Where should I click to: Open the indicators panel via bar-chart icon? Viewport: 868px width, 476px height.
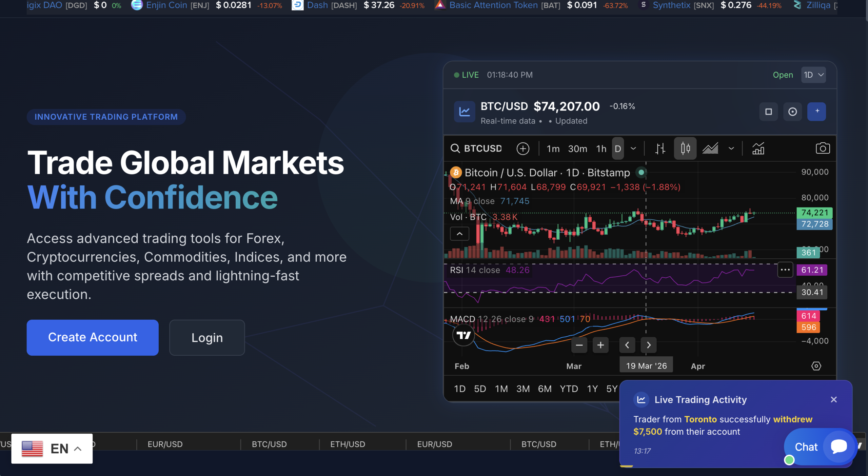[x=758, y=148]
